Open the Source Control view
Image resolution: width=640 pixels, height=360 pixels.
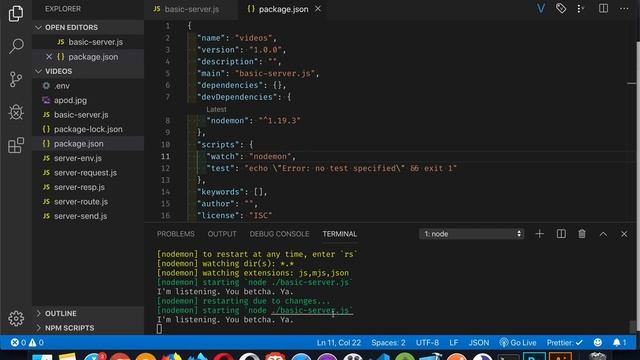coord(16,79)
